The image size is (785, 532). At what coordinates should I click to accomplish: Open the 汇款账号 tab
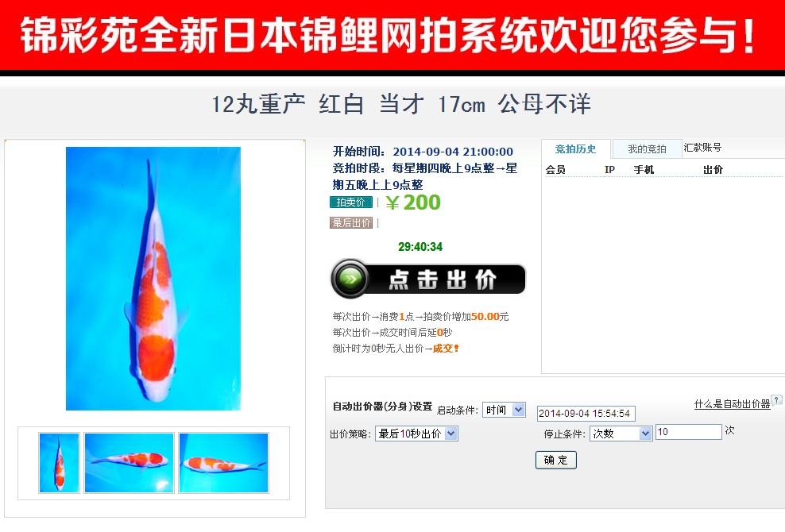coord(702,147)
